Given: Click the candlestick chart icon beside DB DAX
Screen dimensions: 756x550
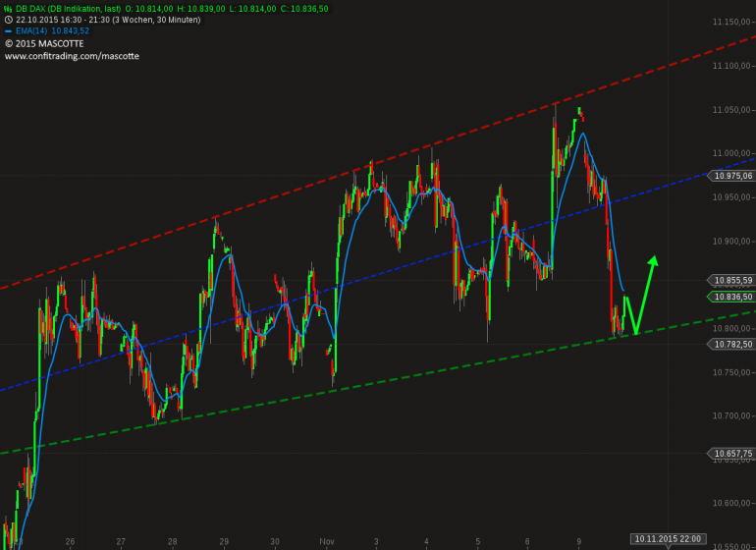Looking at the screenshot, I should point(8,9).
